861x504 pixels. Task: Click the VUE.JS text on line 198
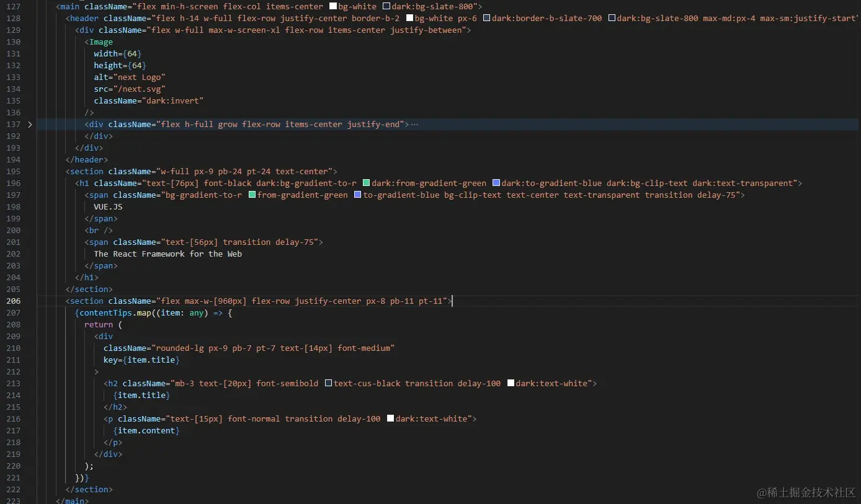109,207
